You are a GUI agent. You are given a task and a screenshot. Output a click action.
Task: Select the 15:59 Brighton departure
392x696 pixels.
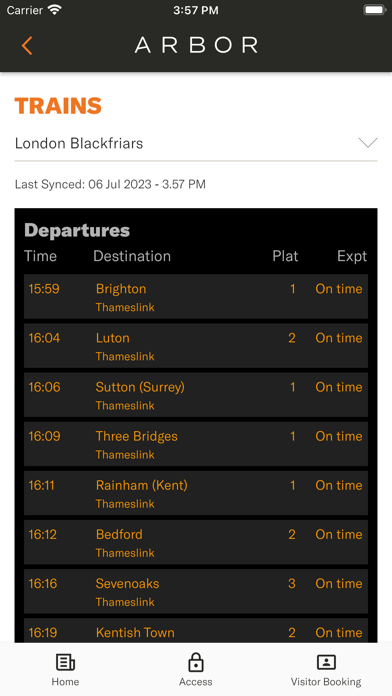[x=196, y=297]
